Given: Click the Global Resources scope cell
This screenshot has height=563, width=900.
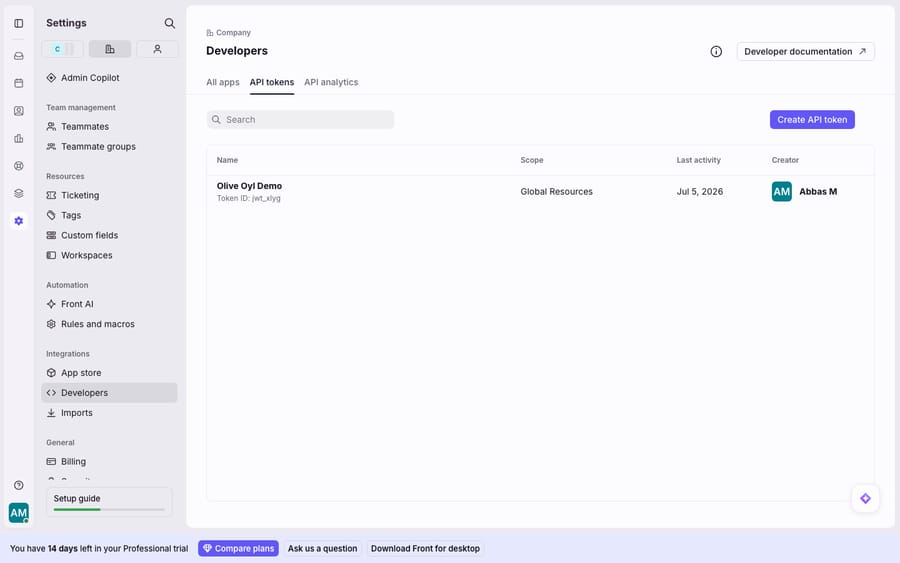Looking at the screenshot, I should coord(556,192).
